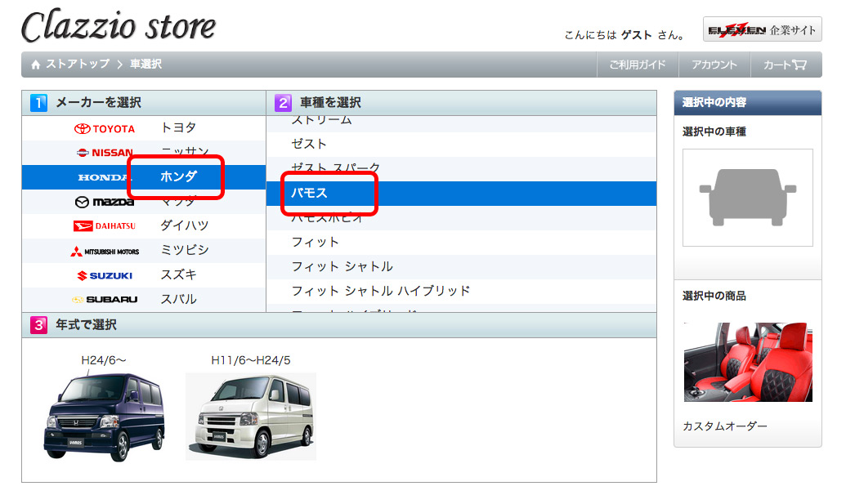Select the Toyota logo
This screenshot has width=846, height=504.
105,129
